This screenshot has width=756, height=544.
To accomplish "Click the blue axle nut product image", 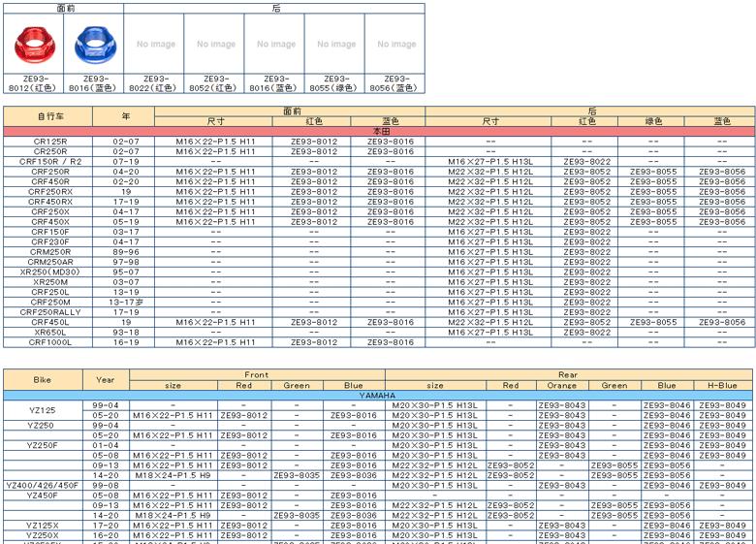I will click(95, 45).
